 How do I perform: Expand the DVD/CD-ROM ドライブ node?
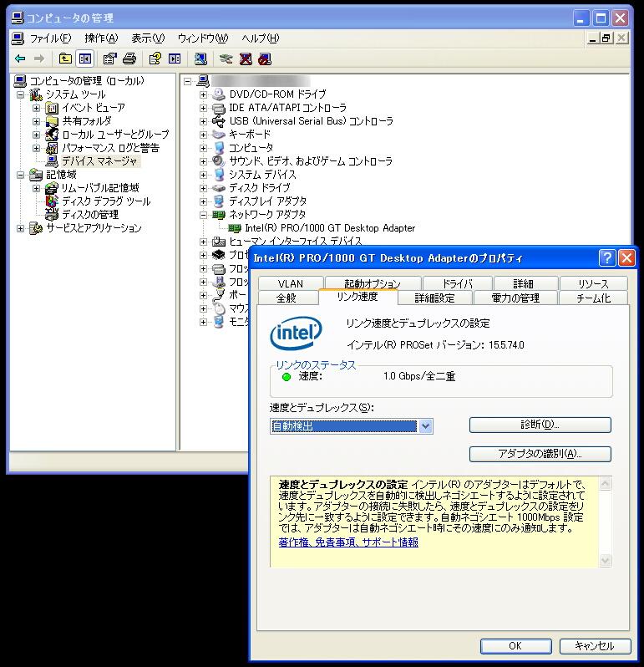click(x=203, y=94)
